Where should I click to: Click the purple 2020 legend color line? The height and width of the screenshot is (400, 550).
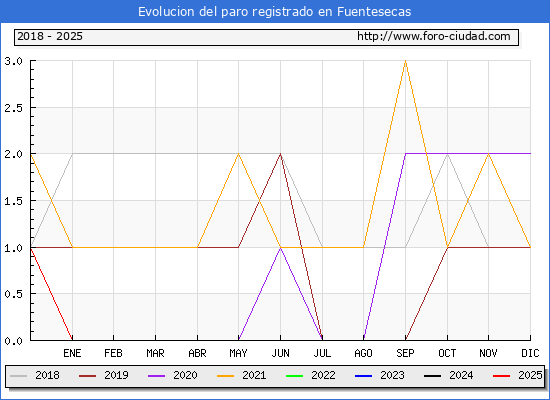(156, 376)
